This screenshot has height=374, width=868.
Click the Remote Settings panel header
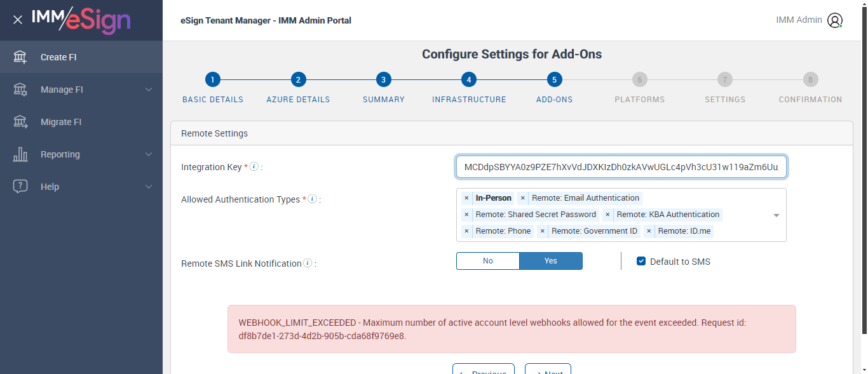(x=512, y=133)
